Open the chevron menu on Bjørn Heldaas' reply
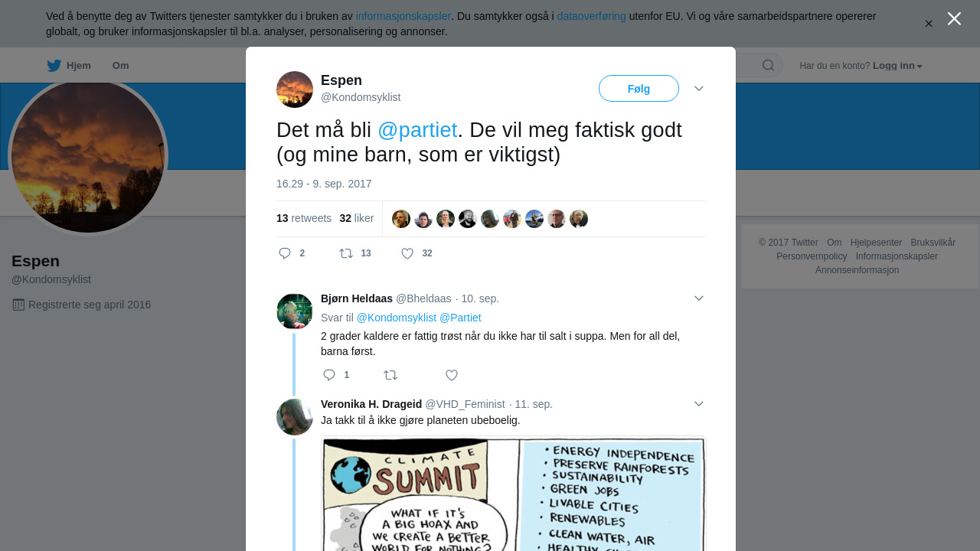Screen dimensions: 980x551 click(x=699, y=298)
